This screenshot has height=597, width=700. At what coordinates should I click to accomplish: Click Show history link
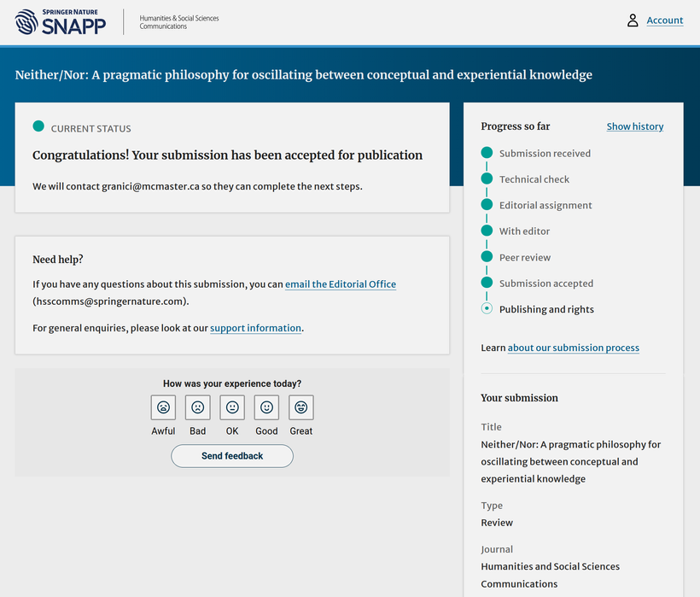point(635,126)
